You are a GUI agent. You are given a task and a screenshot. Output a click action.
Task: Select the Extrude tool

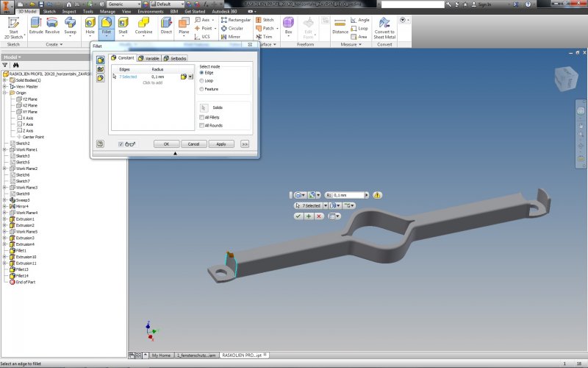[36, 26]
